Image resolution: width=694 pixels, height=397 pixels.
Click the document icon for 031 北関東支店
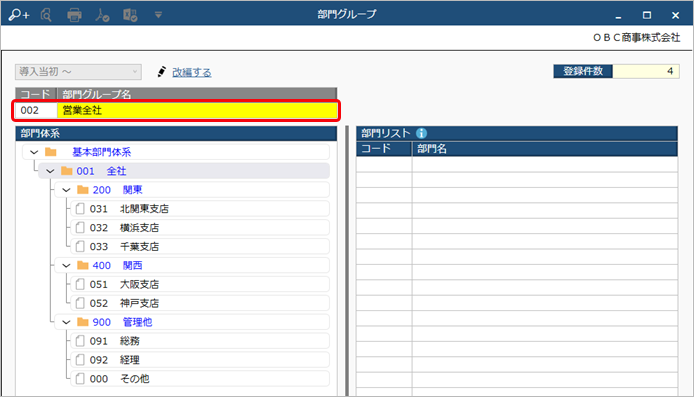coord(80,208)
